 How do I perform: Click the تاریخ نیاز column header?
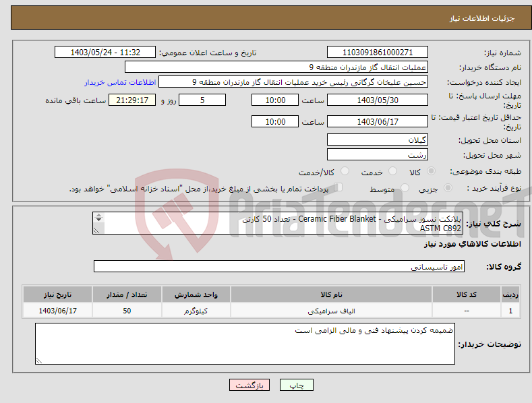pyautogui.click(x=58, y=294)
